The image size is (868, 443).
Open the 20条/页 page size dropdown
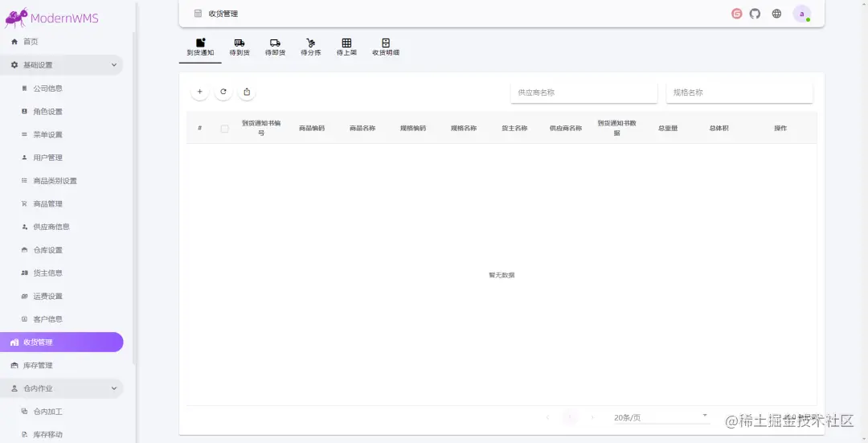point(661,417)
